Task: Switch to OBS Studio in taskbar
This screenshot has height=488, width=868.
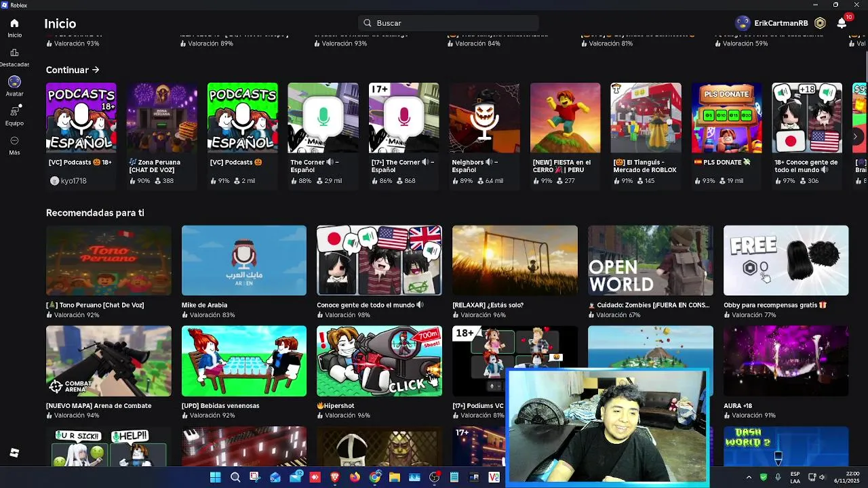Action: pyautogui.click(x=435, y=477)
